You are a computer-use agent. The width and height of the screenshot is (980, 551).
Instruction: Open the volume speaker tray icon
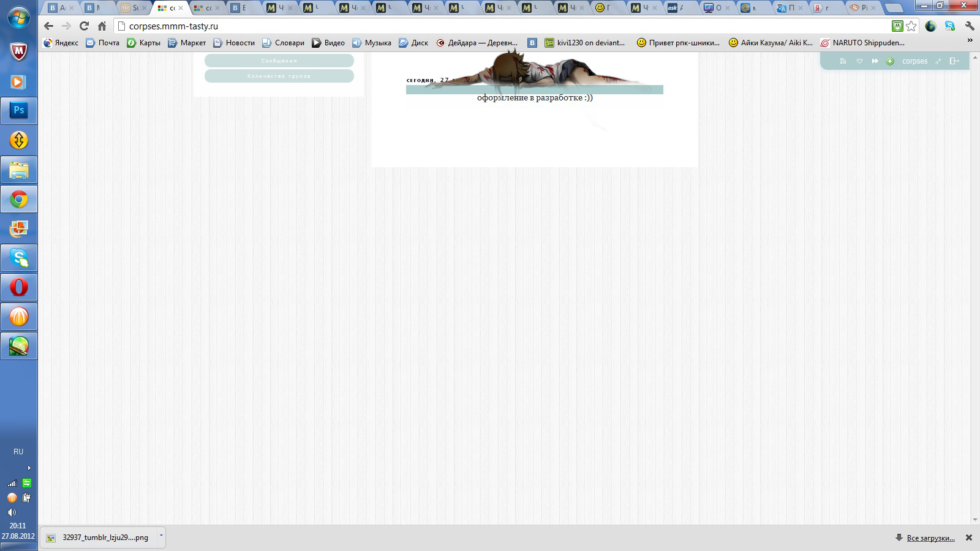click(12, 512)
